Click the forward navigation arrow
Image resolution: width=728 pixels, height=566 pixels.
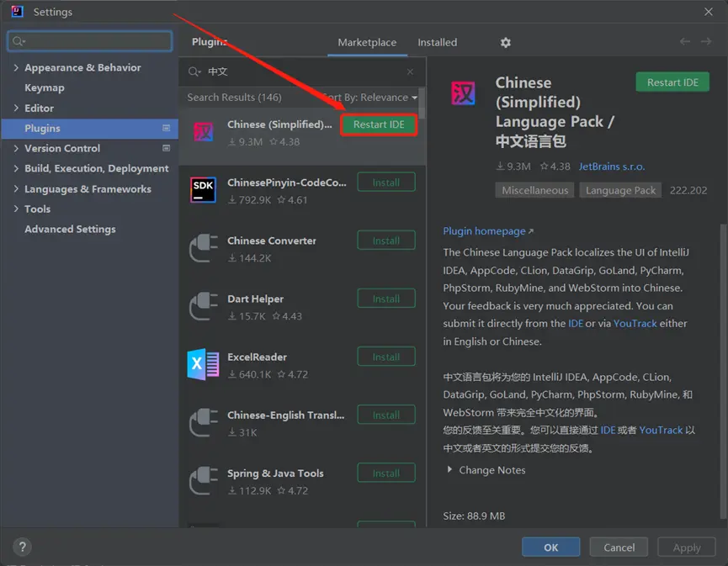pyautogui.click(x=706, y=42)
